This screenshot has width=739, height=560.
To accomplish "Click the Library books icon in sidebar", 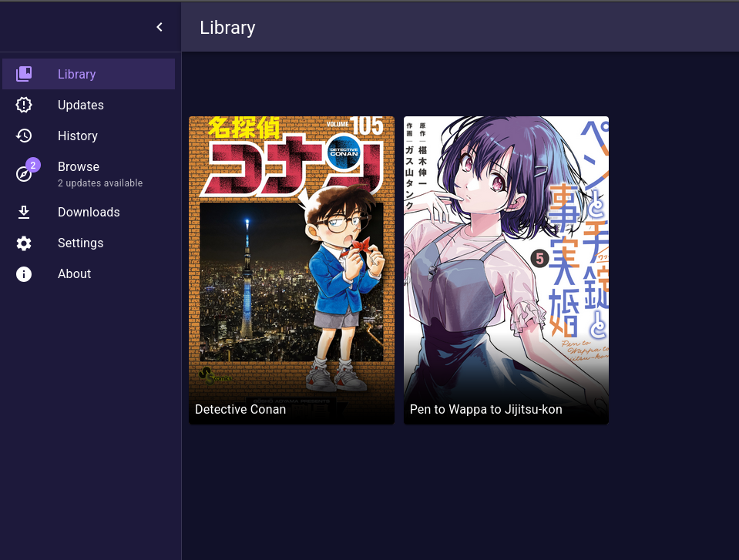I will coord(24,74).
